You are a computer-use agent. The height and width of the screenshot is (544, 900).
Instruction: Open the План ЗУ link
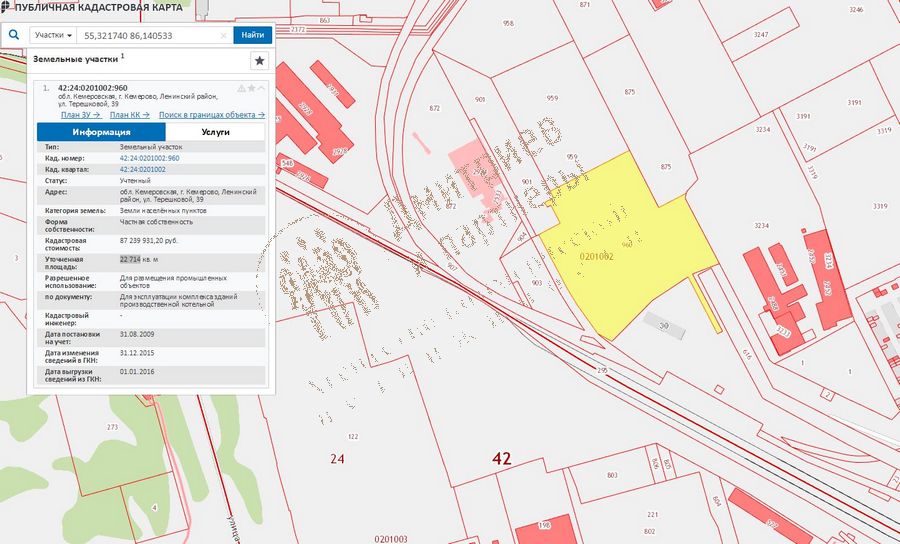coord(81,115)
